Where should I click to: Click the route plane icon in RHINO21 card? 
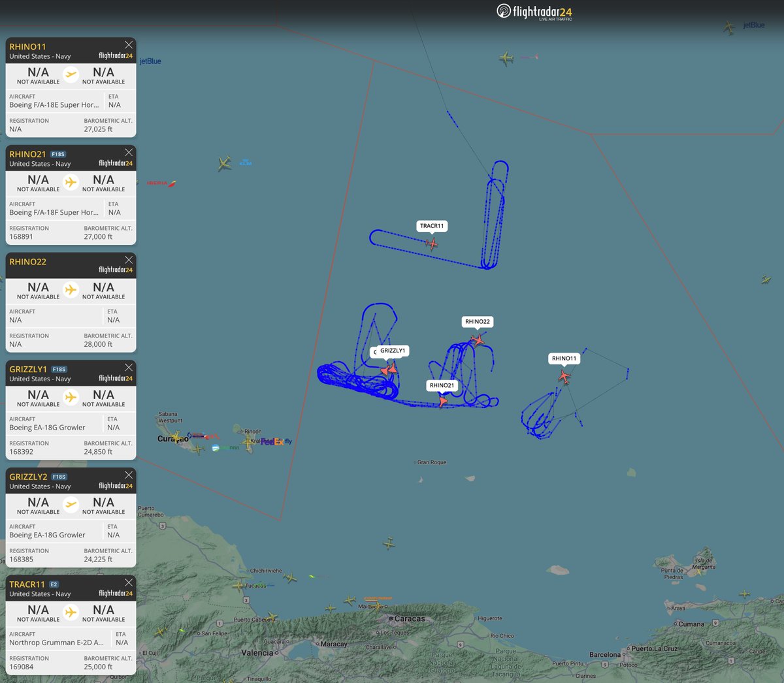click(71, 182)
